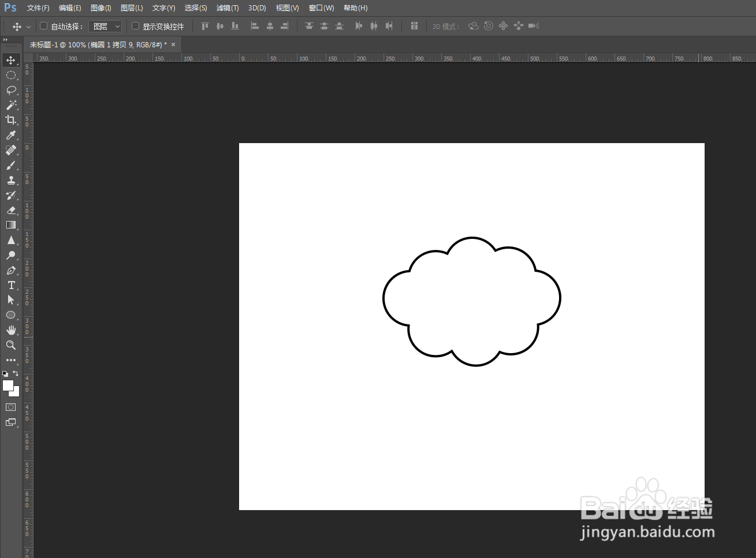Open the 帮助(H) menu
This screenshot has height=558, width=756.
pos(355,8)
